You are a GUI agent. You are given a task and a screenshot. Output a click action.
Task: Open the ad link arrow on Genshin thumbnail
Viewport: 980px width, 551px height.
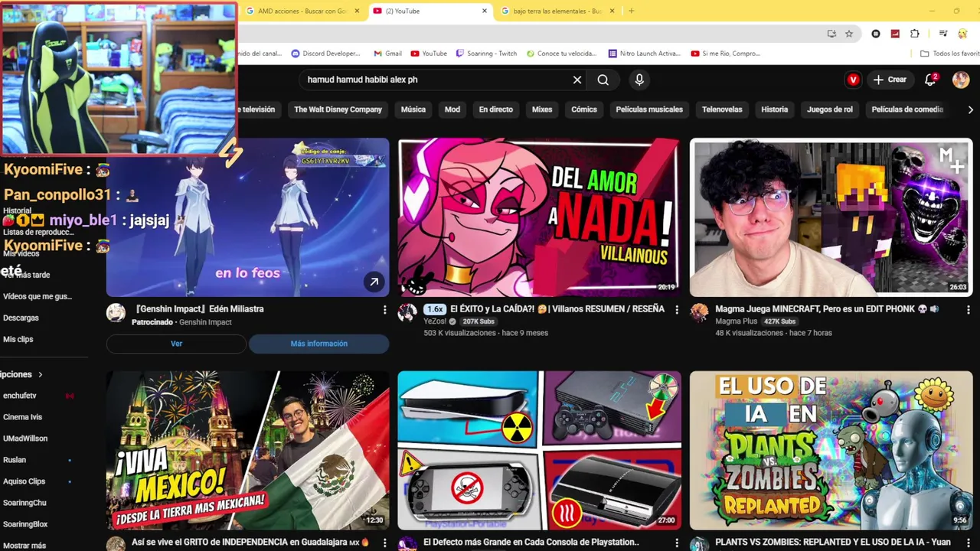[x=374, y=282]
